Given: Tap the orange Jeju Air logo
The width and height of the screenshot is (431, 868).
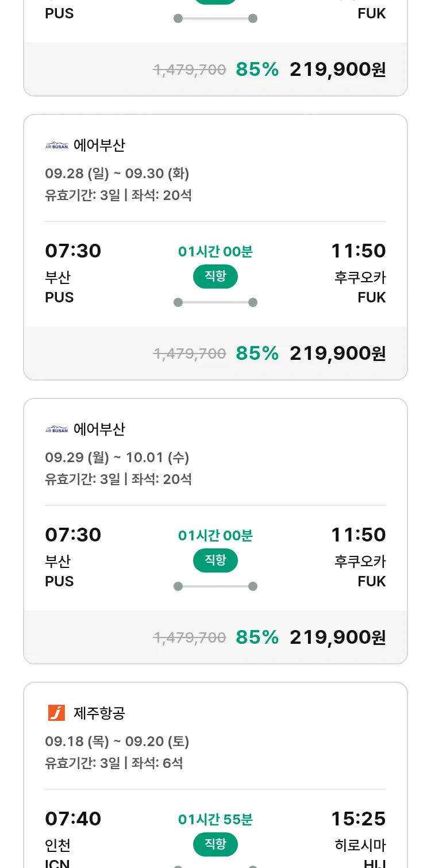Looking at the screenshot, I should [x=56, y=713].
